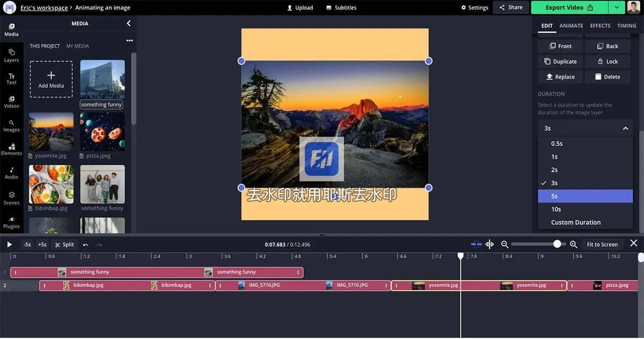Play the timeline video
This screenshot has height=339, width=644.
9,245
